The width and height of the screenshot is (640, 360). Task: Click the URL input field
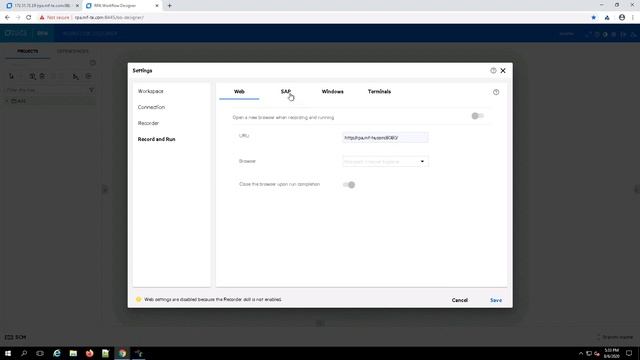(385, 138)
